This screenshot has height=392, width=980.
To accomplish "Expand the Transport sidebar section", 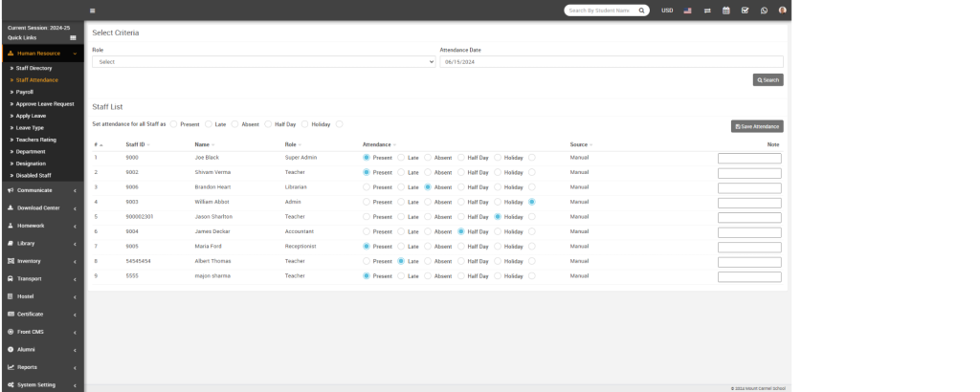I will pos(42,278).
